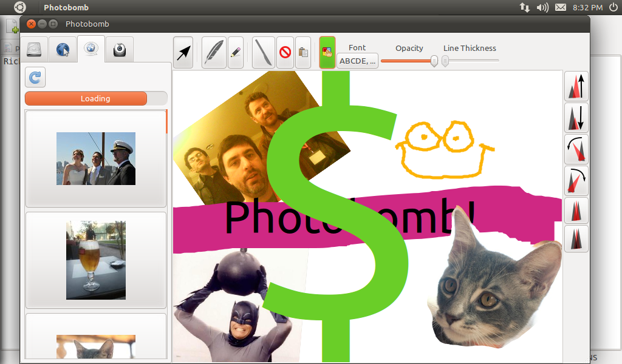Open the mail envelope indicator
This screenshot has width=622, height=364.
click(561, 7)
